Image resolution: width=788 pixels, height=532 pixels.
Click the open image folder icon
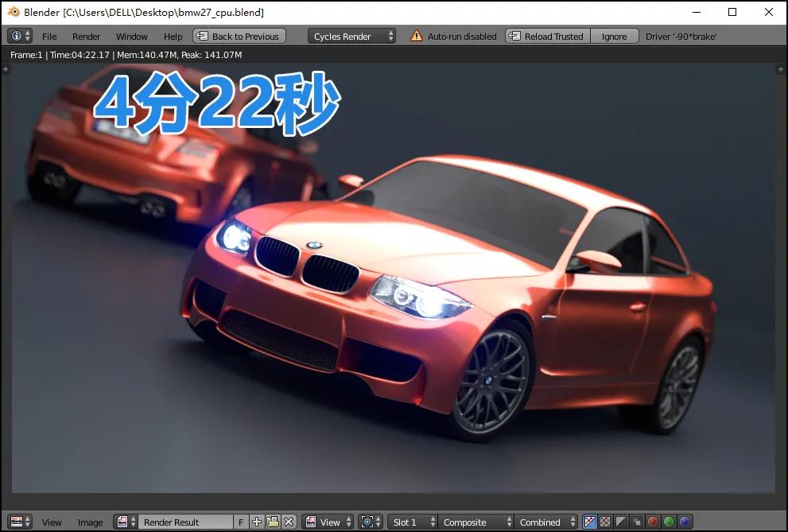(273, 522)
